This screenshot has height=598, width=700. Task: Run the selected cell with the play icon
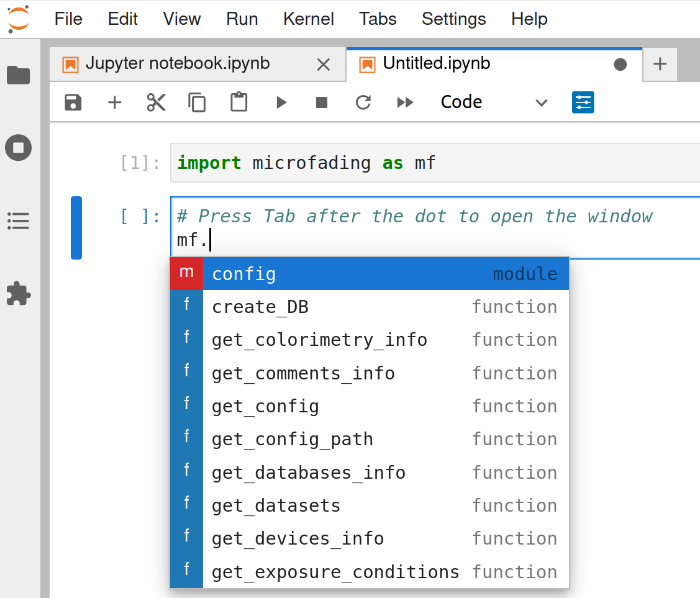pyautogui.click(x=281, y=102)
